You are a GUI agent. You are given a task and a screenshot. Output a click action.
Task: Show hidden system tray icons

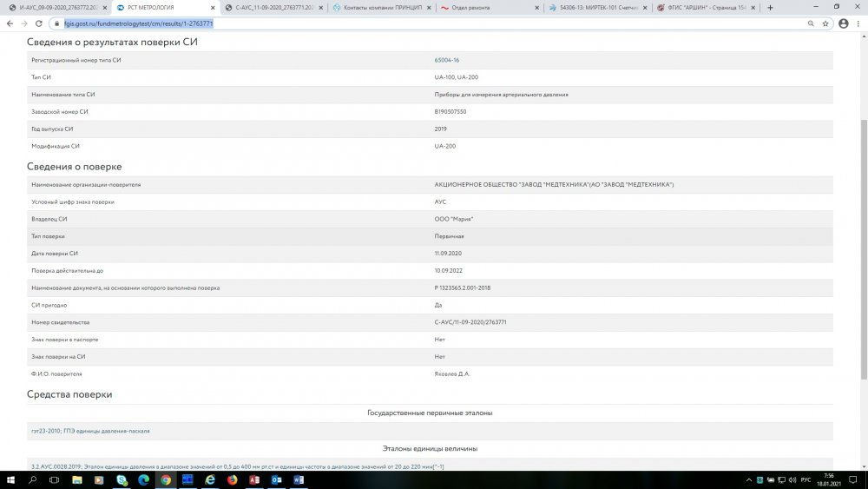click(x=750, y=479)
